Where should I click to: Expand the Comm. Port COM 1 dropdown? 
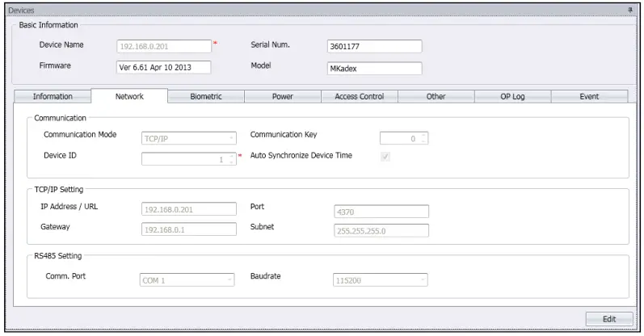(187, 280)
